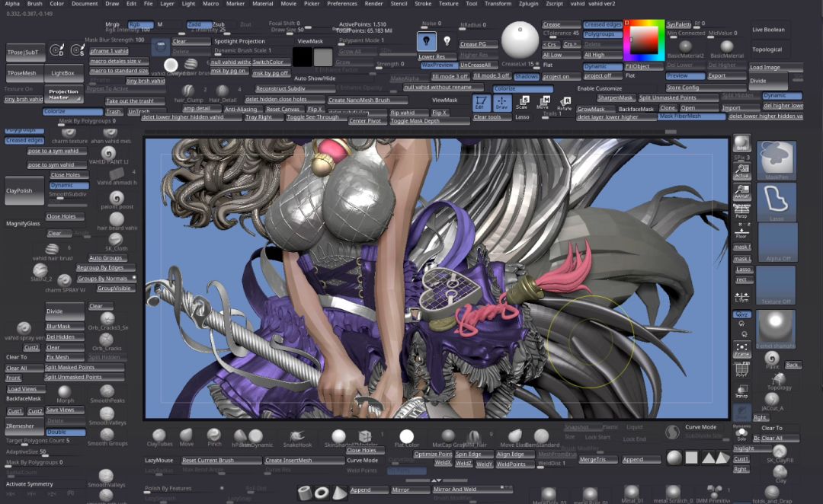Image resolution: width=823 pixels, height=504 pixels.
Task: Collapse bottom tray with divider arrows
Action: tap(436, 480)
